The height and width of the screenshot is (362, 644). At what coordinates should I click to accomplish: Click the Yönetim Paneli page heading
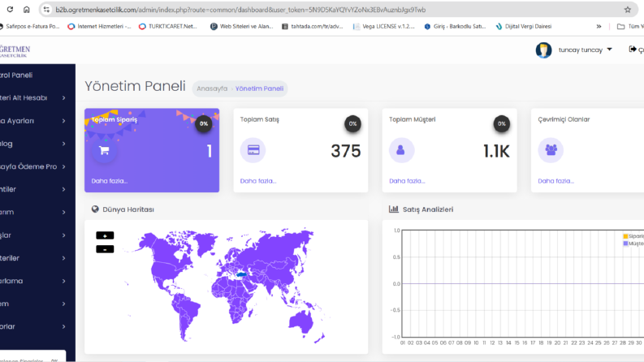point(135,86)
